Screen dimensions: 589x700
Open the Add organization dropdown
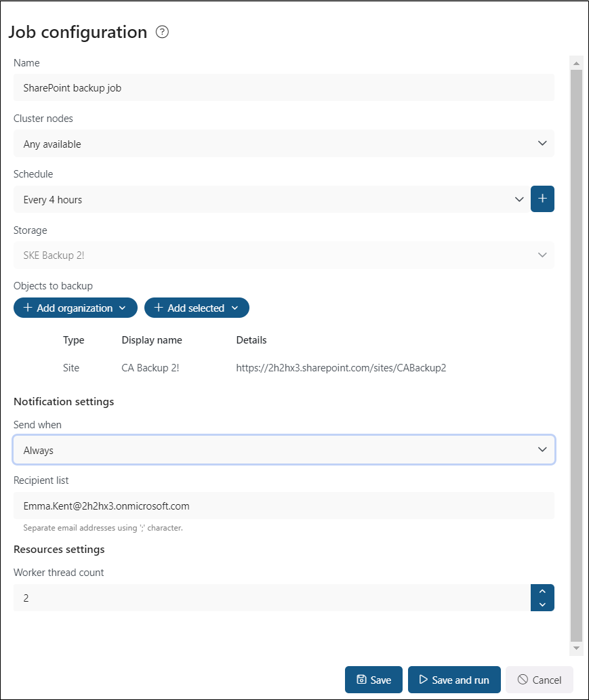tap(75, 308)
